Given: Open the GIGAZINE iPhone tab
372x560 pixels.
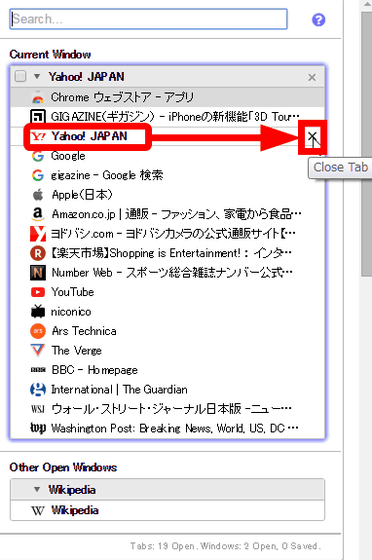Looking at the screenshot, I should click(175, 116).
